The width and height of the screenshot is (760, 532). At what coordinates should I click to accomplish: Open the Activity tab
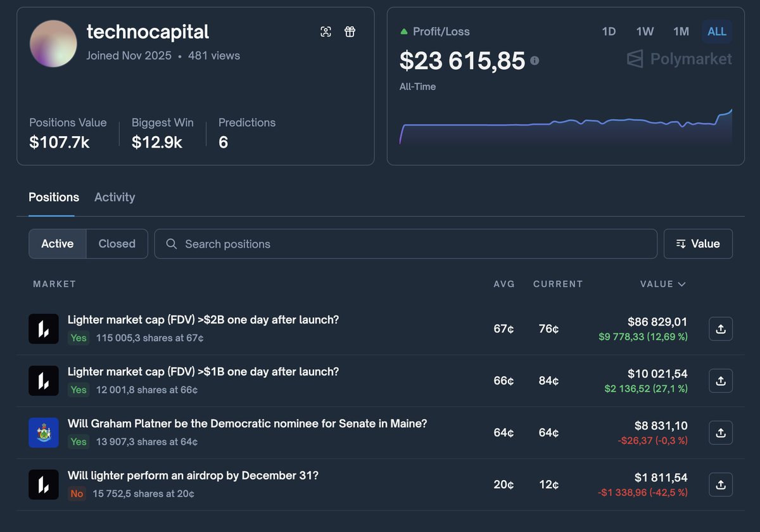(x=115, y=197)
